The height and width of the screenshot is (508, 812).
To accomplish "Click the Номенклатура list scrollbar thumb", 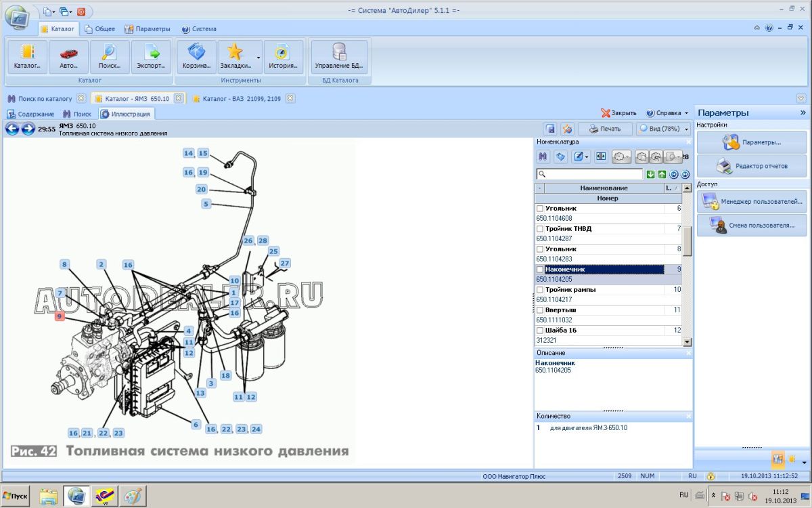I will point(687,242).
